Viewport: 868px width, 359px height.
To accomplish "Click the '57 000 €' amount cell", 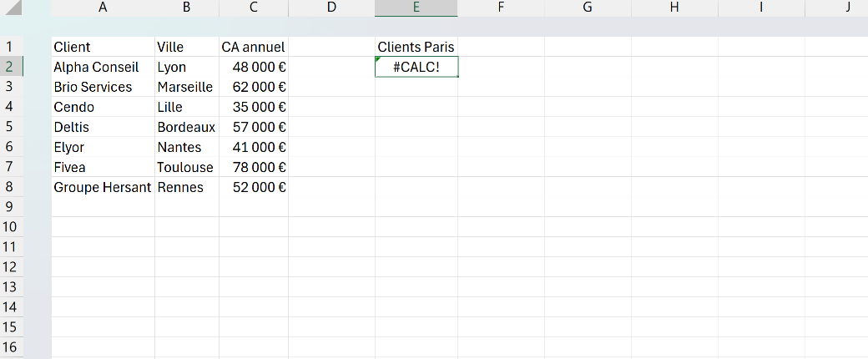I will pos(254,127).
